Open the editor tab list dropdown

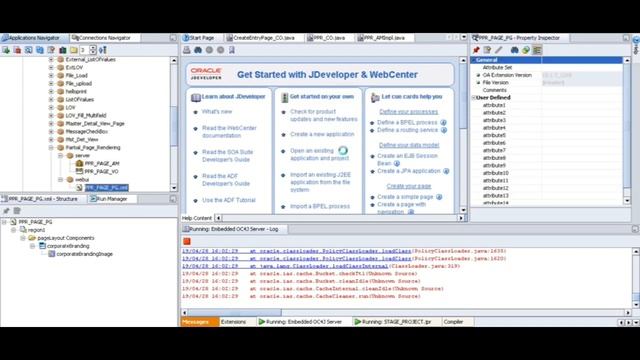pyautogui.click(x=464, y=38)
